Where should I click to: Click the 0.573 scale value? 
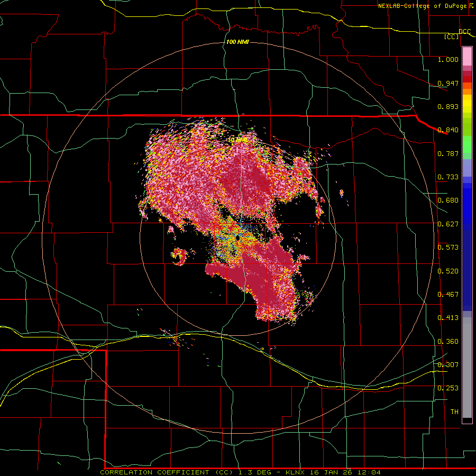pos(448,248)
